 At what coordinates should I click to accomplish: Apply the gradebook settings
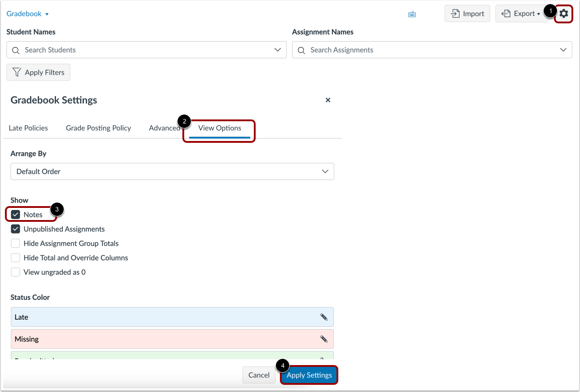pos(309,375)
